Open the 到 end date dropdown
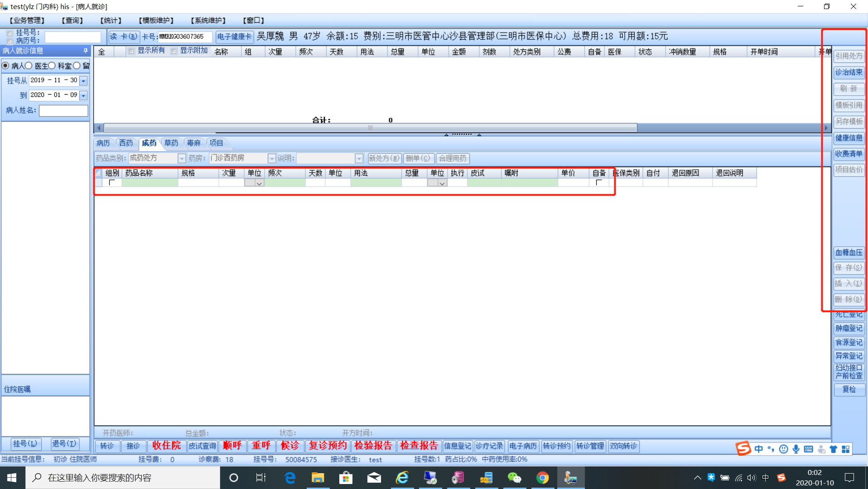Screen dimensions: 868x489 coord(83,96)
